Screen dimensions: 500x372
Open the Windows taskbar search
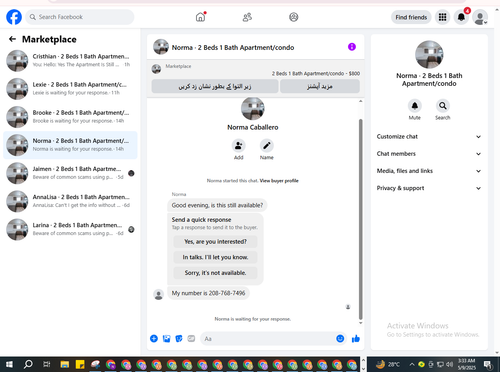[x=28, y=364]
